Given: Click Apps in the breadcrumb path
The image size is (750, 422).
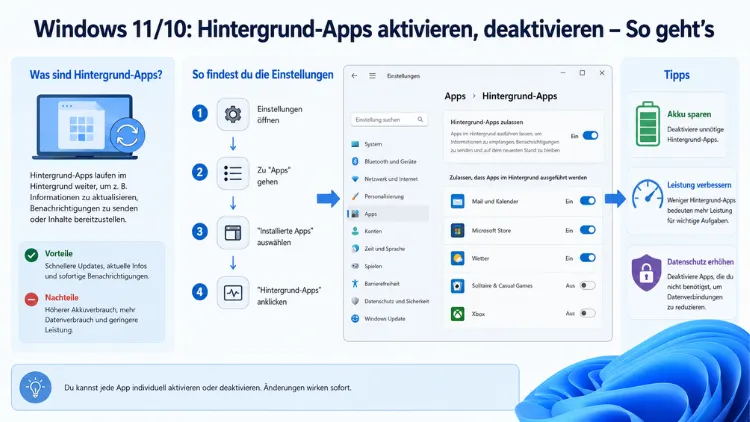Looking at the screenshot, I should tap(455, 96).
